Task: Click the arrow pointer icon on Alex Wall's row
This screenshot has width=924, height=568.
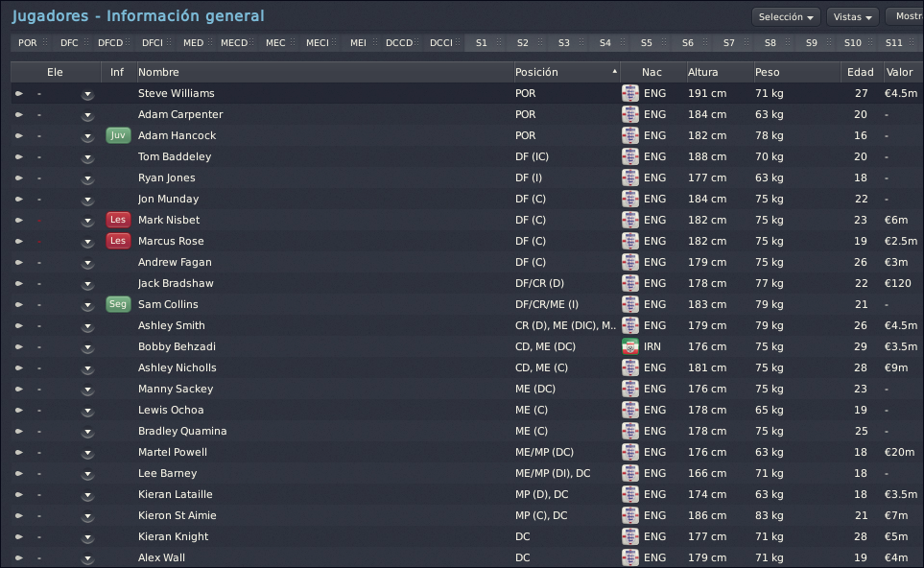Action: point(19,558)
